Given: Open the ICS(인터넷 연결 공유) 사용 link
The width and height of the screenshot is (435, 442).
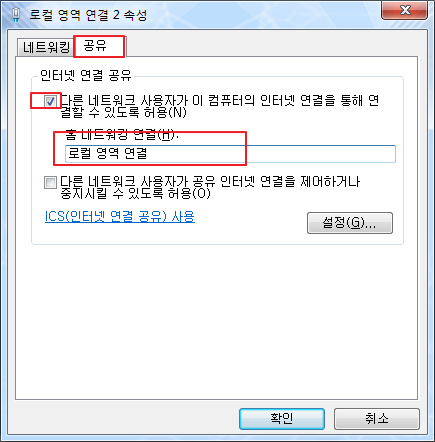Looking at the screenshot, I should (x=120, y=216).
